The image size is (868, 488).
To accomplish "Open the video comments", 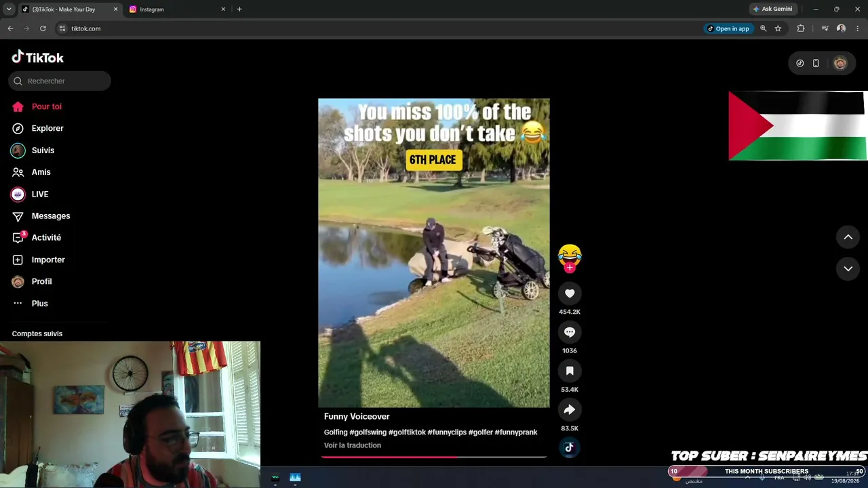I will coord(570,332).
